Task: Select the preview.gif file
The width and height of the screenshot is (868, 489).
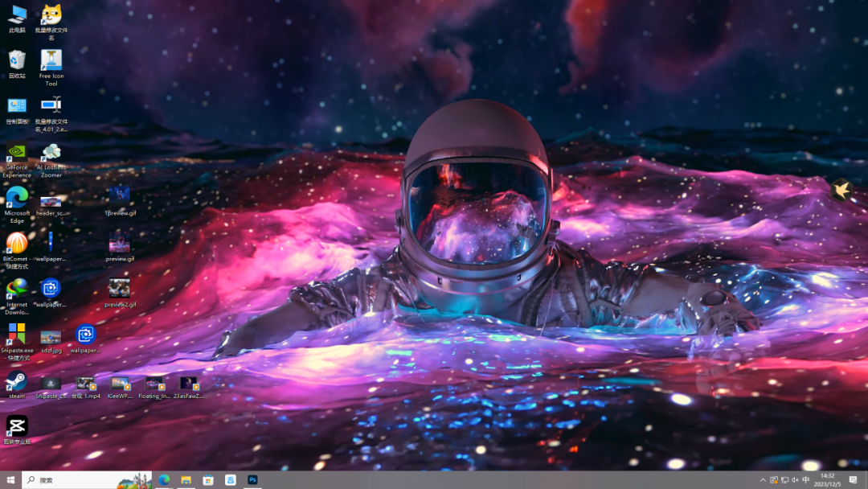Action: [x=120, y=247]
